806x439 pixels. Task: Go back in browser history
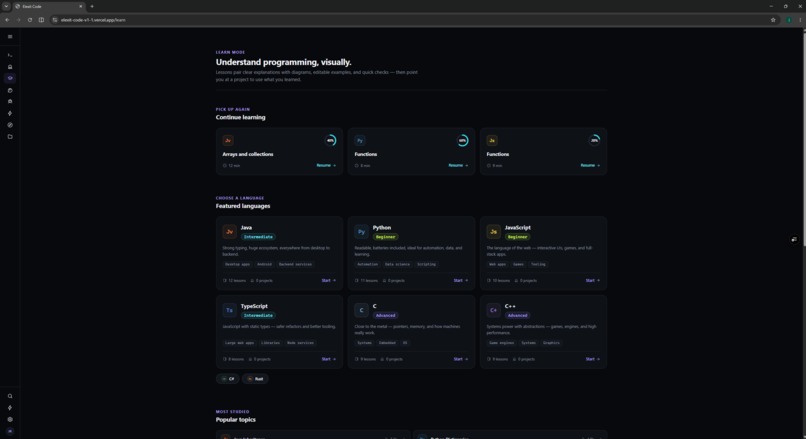(x=7, y=20)
